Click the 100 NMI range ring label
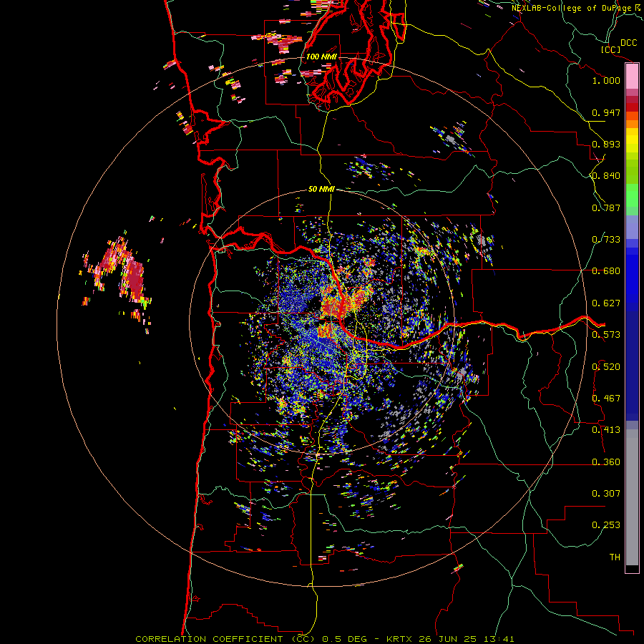 321,57
